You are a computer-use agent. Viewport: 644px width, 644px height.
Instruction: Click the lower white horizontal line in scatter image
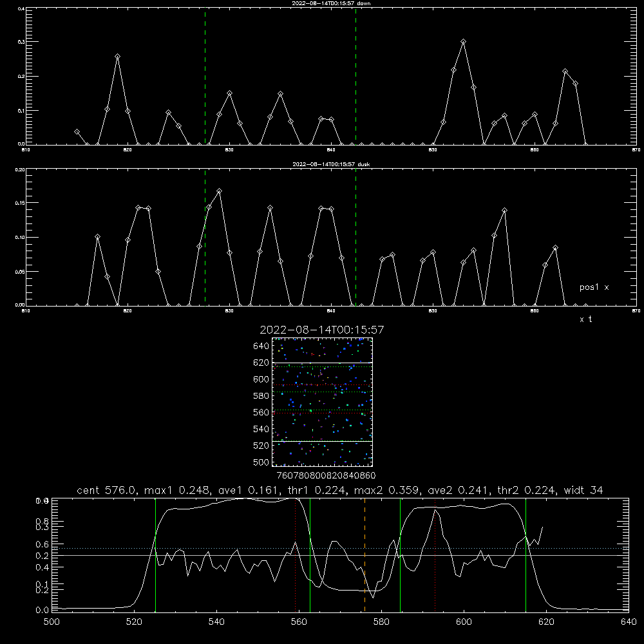pos(323,442)
